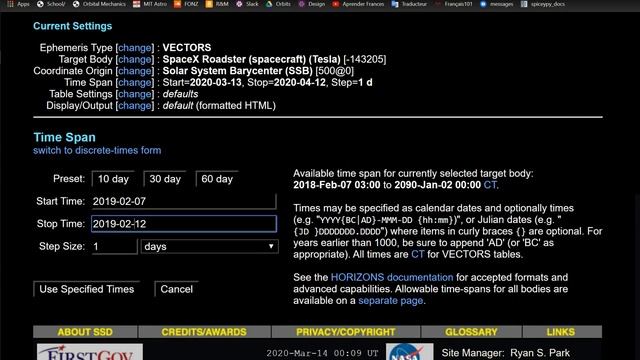Change the Ephemeris Type setting
Image resolution: width=640 pixels, height=360 pixels.
(x=135, y=48)
